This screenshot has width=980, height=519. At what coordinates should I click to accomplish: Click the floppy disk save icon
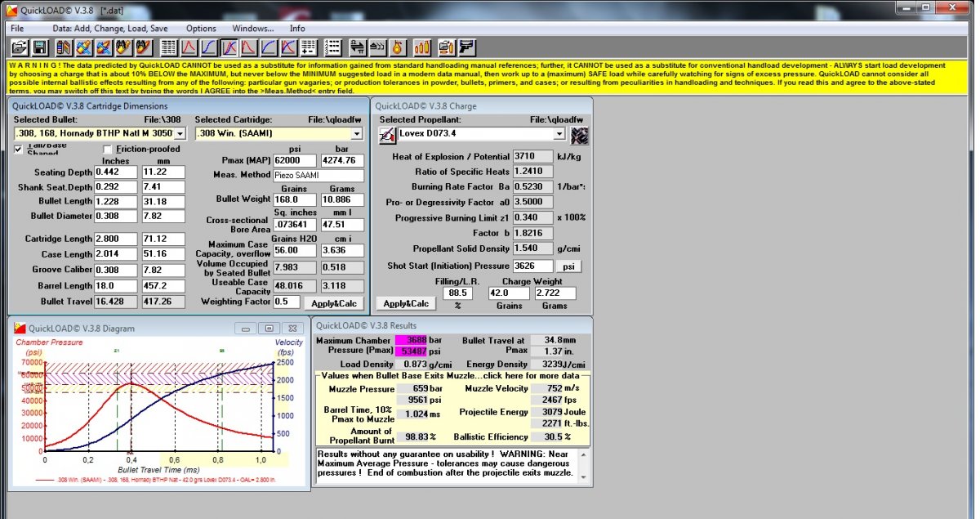click(39, 47)
